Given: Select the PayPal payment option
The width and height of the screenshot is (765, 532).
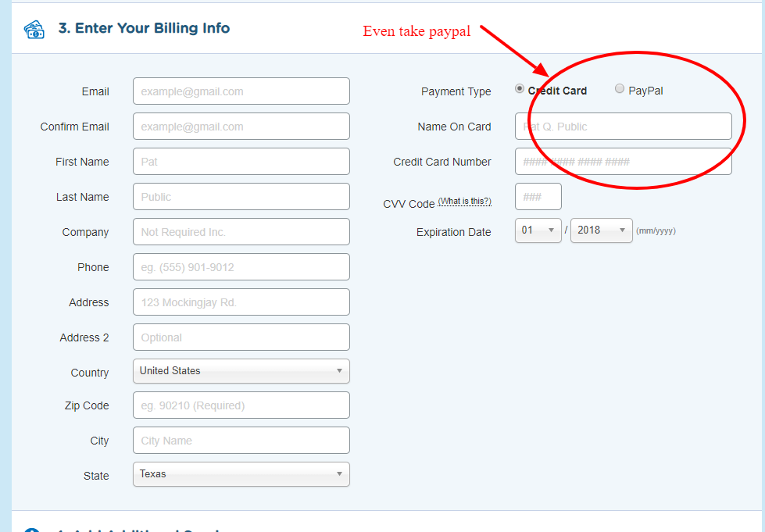Looking at the screenshot, I should (620, 89).
